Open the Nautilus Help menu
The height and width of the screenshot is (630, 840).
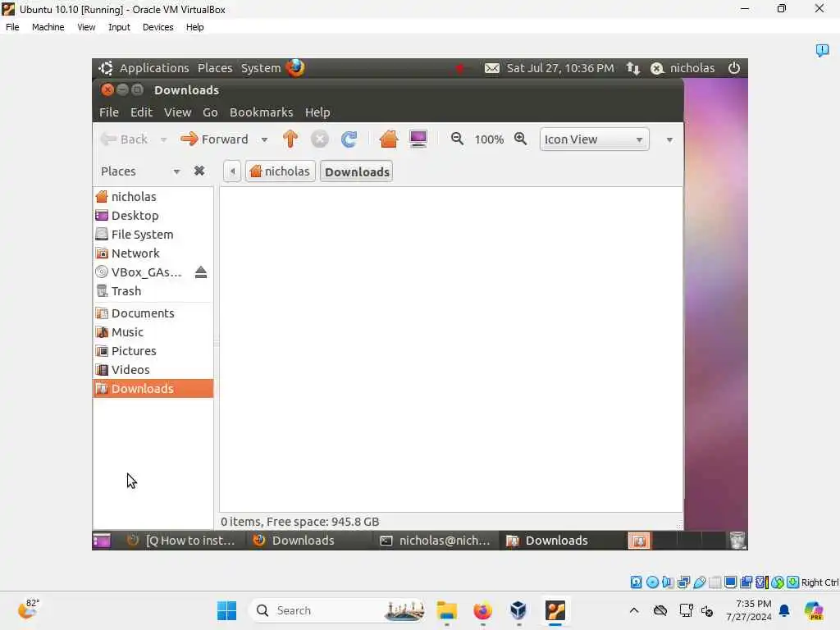click(317, 112)
